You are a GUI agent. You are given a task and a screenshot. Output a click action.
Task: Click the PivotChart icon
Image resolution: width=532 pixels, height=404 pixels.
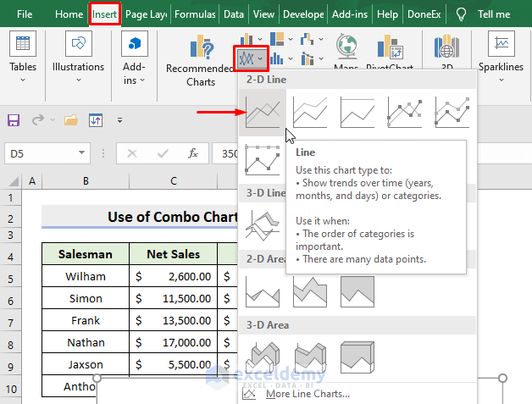pyautogui.click(x=390, y=47)
